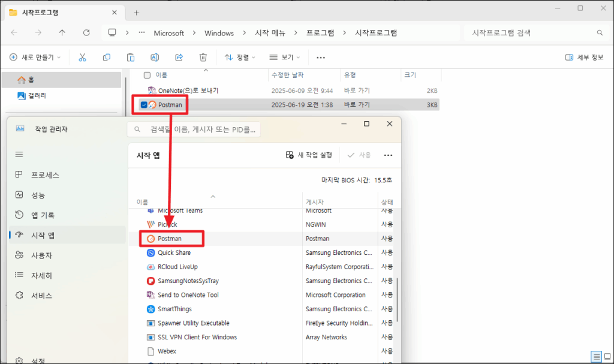This screenshot has width=614, height=364.
Task: Click the Quick Share app icon
Action: [x=151, y=252]
